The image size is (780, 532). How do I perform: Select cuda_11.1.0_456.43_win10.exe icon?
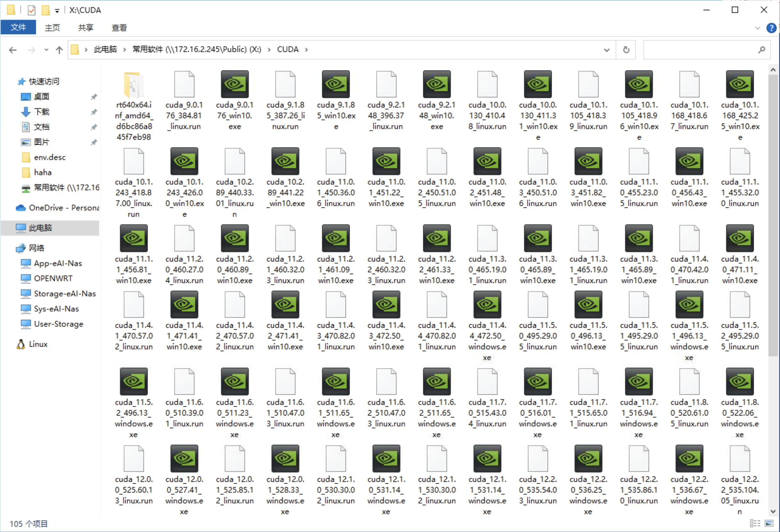[x=689, y=161]
